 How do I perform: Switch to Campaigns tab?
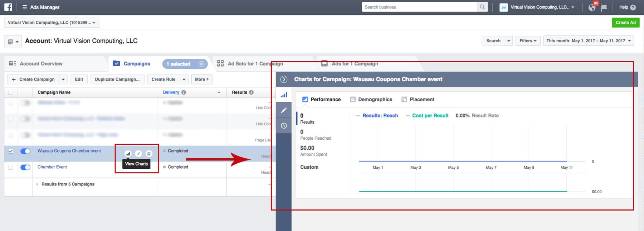coord(137,64)
